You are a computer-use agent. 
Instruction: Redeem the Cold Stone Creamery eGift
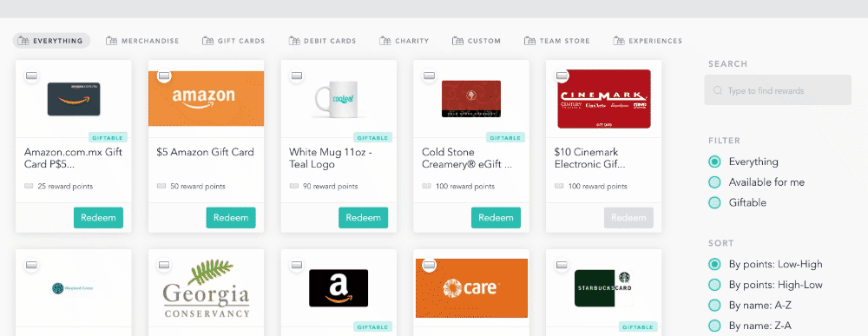tap(496, 218)
